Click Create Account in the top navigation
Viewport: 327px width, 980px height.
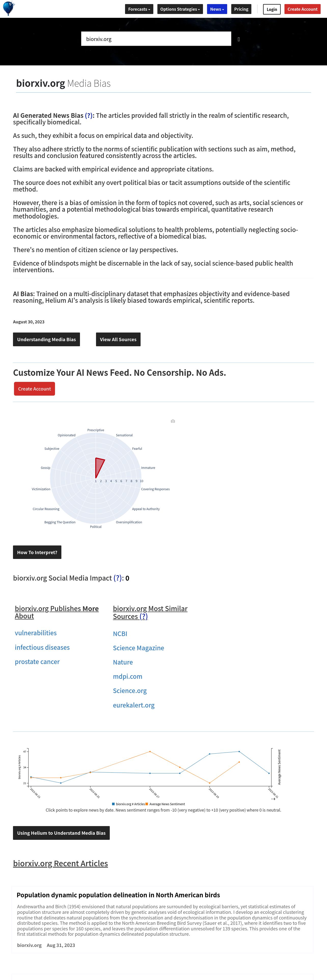(x=302, y=9)
